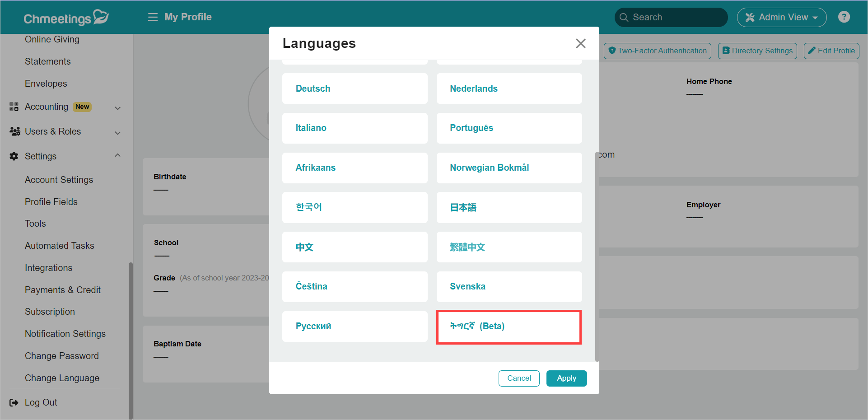Open Notification Settings

pos(65,334)
